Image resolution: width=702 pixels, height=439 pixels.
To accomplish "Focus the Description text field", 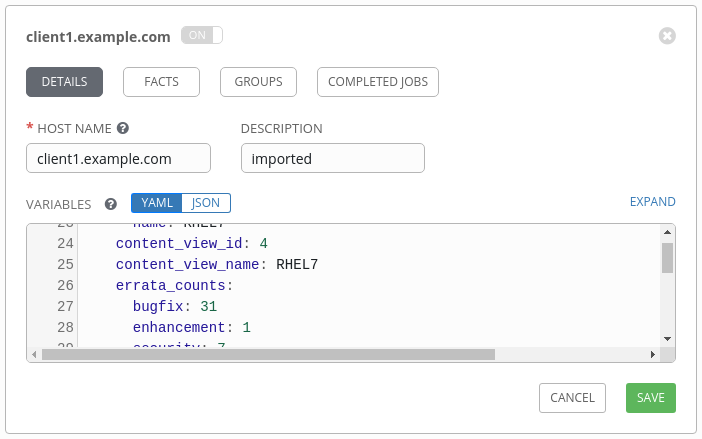I will [332, 158].
